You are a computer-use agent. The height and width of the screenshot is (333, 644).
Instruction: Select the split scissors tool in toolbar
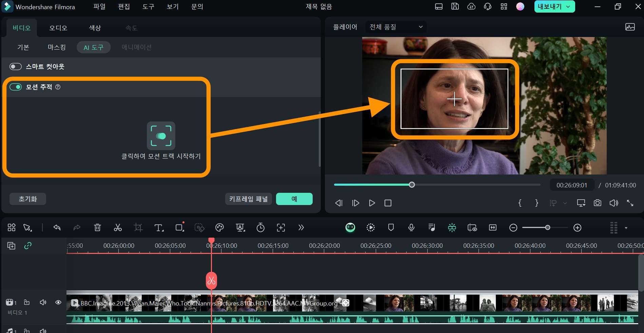118,227
